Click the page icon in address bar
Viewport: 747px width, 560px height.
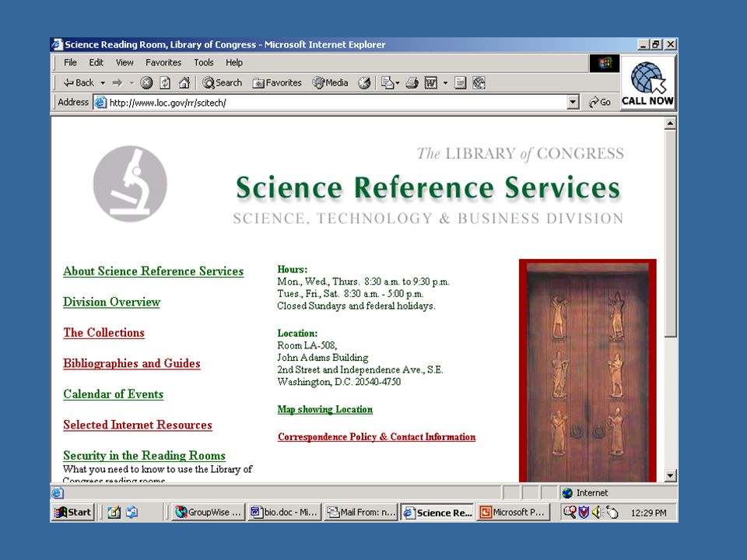pos(100,103)
